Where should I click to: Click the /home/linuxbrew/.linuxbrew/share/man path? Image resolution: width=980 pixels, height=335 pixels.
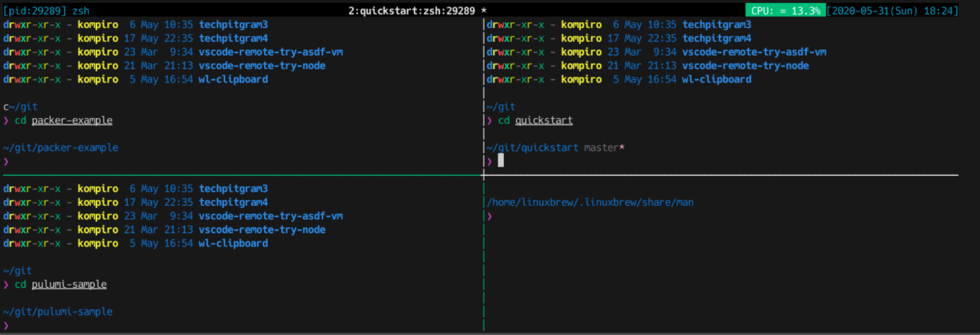pos(590,202)
